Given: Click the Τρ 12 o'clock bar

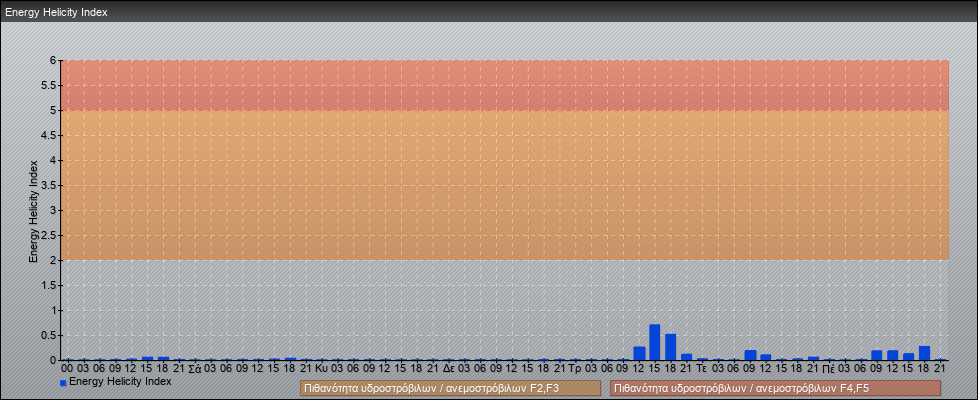Looking at the screenshot, I should coord(639,353).
